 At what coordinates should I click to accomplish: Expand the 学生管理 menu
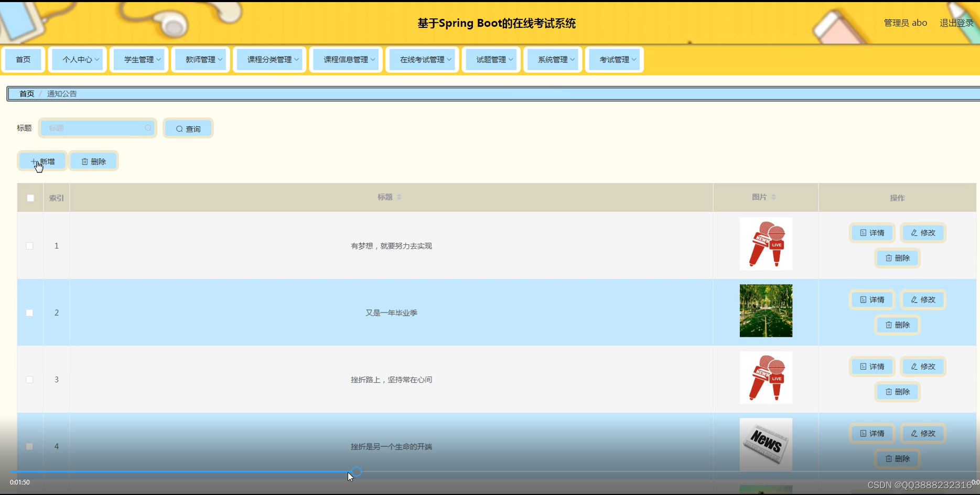139,60
